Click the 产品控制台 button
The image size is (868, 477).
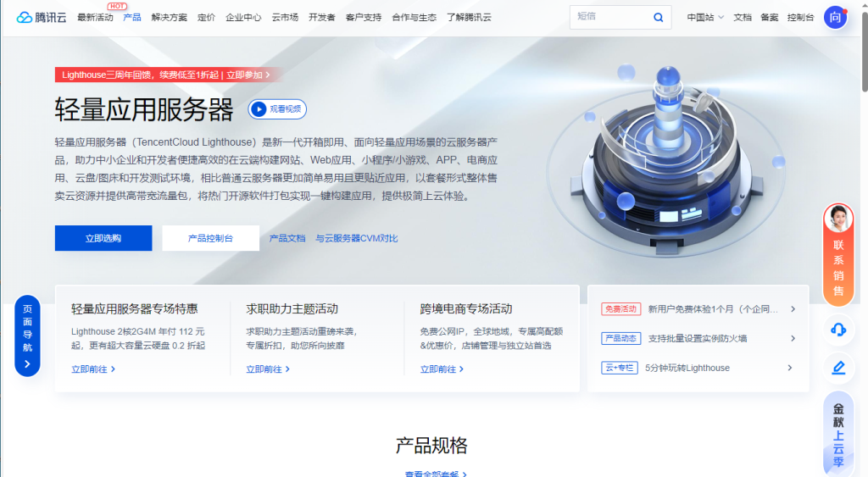(210, 238)
